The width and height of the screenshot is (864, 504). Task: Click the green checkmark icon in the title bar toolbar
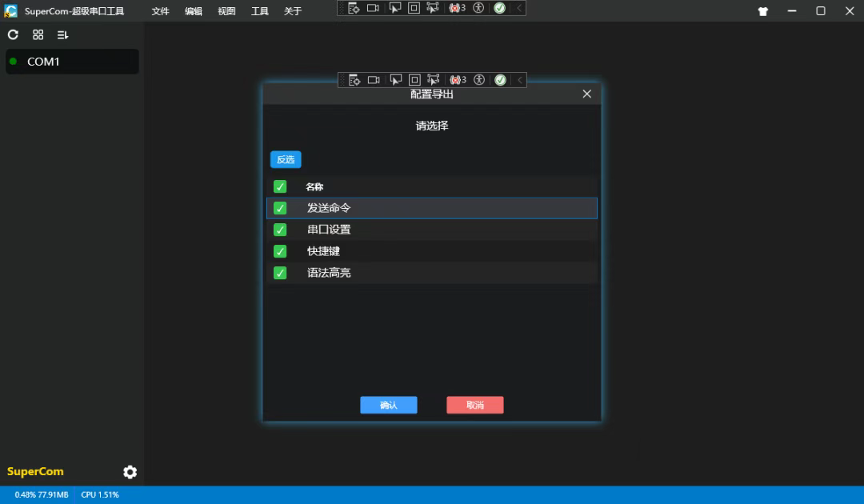click(499, 8)
